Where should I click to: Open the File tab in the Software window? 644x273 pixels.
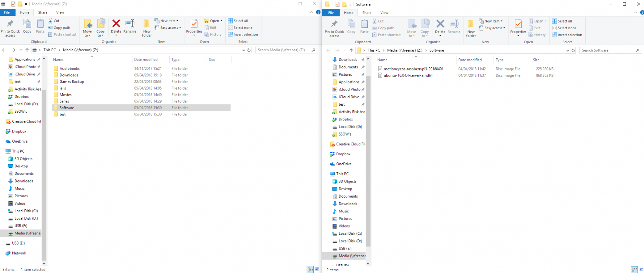click(331, 13)
